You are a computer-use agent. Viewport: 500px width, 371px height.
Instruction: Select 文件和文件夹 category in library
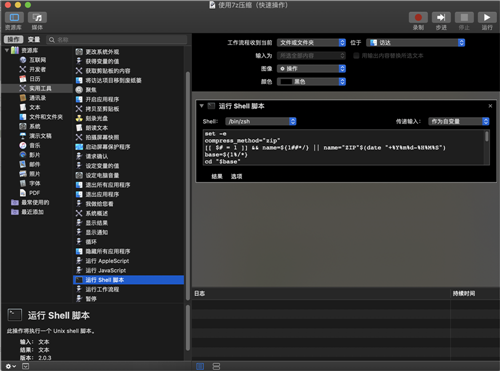click(41, 117)
